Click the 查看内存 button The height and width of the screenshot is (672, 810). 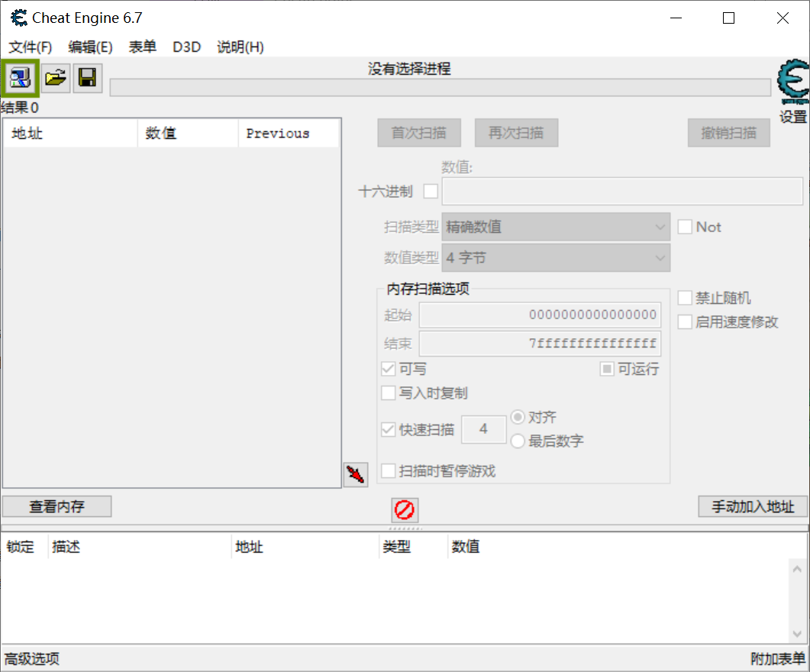pyautogui.click(x=56, y=506)
